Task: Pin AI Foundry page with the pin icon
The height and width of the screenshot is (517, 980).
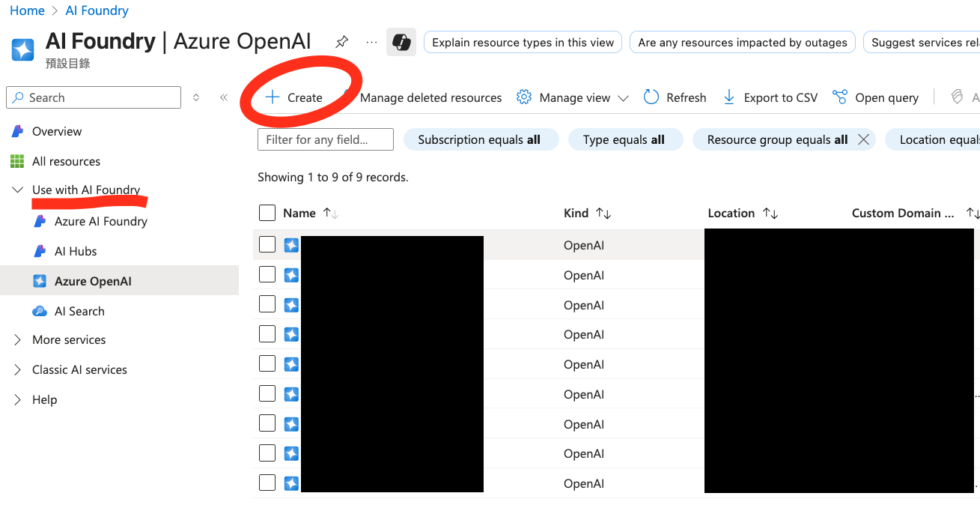Action: pos(341,42)
